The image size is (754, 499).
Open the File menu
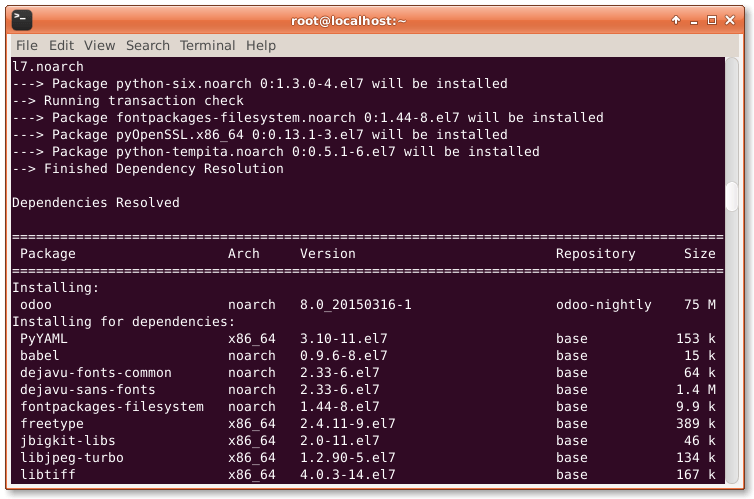coord(27,45)
